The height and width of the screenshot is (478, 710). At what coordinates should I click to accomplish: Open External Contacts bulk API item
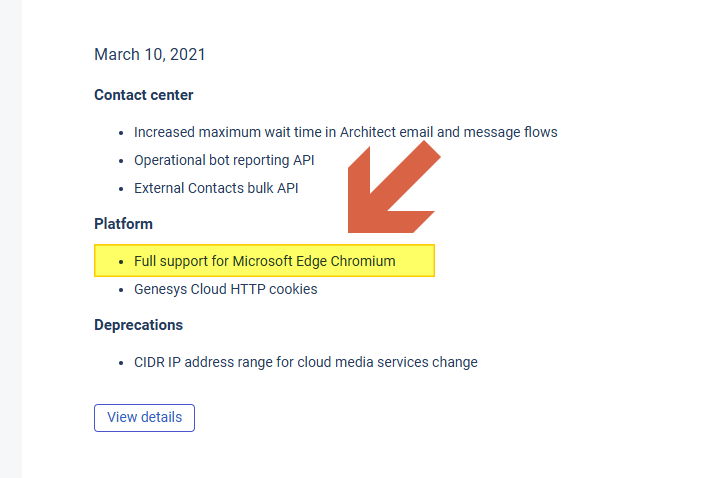(x=215, y=188)
